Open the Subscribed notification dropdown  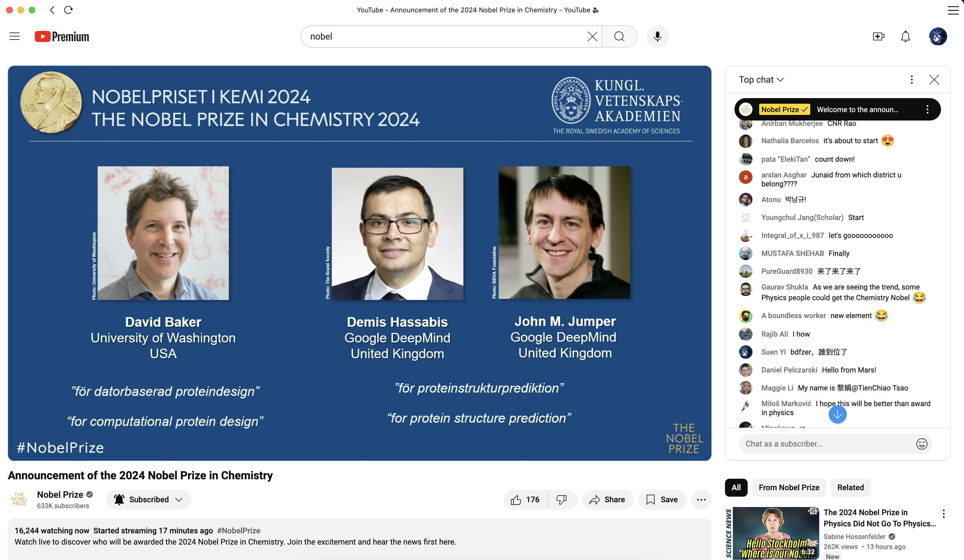[149, 499]
